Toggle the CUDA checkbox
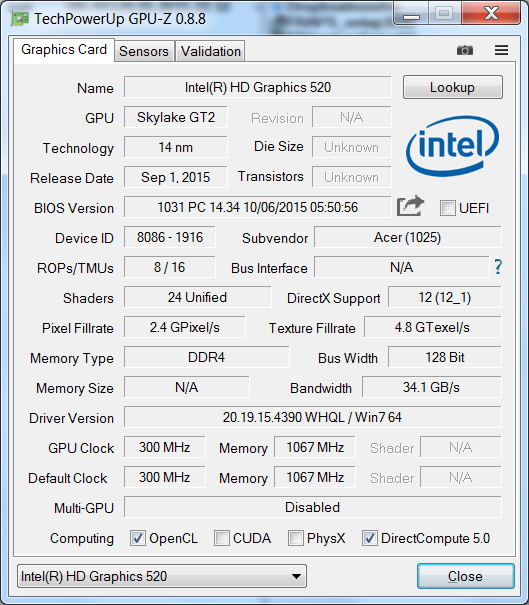 [x=222, y=538]
